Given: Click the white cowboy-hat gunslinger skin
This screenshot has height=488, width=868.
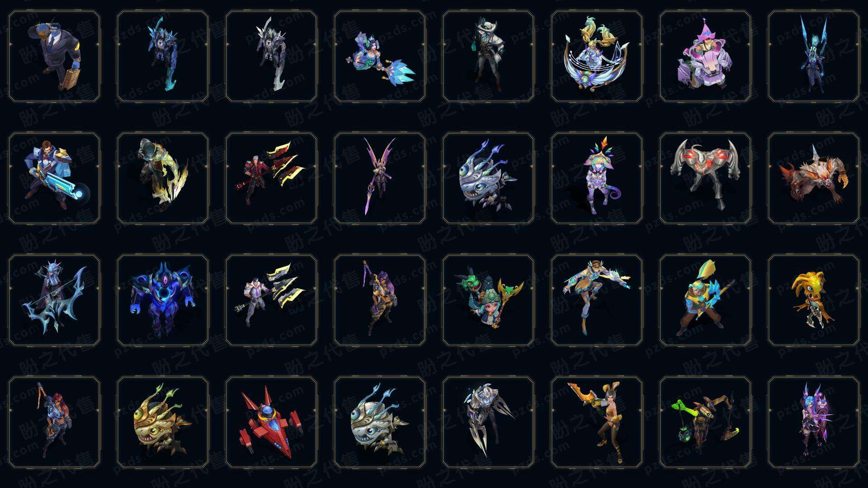Looking at the screenshot, I should click(488, 56).
